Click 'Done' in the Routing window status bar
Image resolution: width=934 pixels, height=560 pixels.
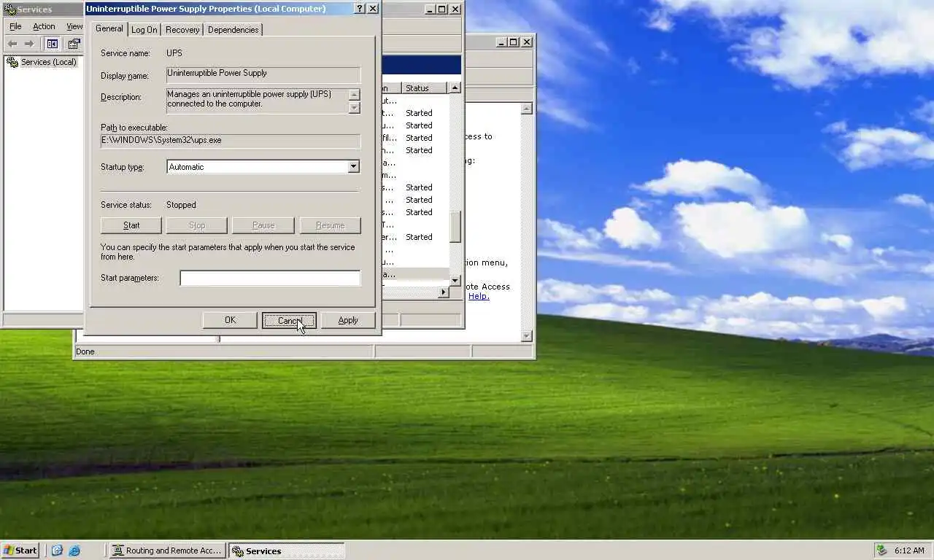coord(85,351)
